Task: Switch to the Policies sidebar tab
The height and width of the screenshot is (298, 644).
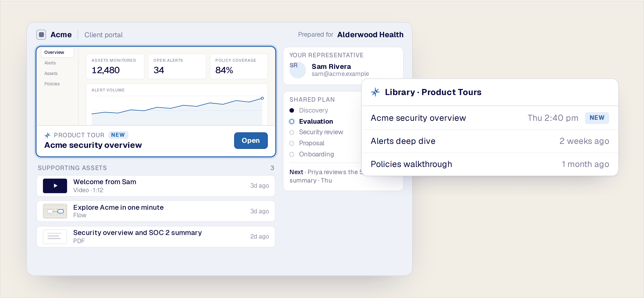Action: pyautogui.click(x=52, y=84)
